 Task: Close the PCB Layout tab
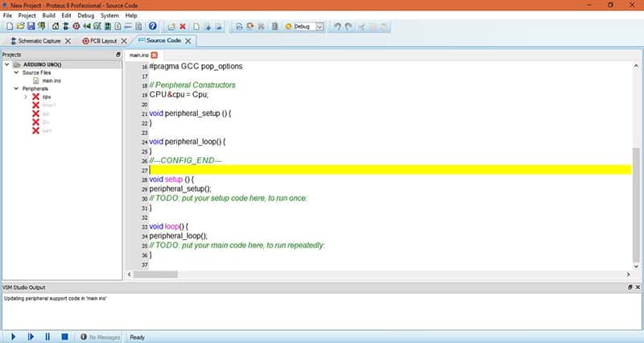124,41
